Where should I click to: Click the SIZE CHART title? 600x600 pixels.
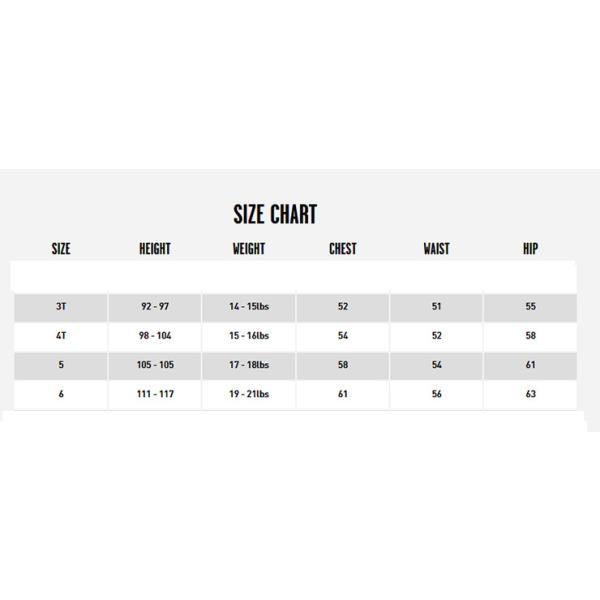275,214
